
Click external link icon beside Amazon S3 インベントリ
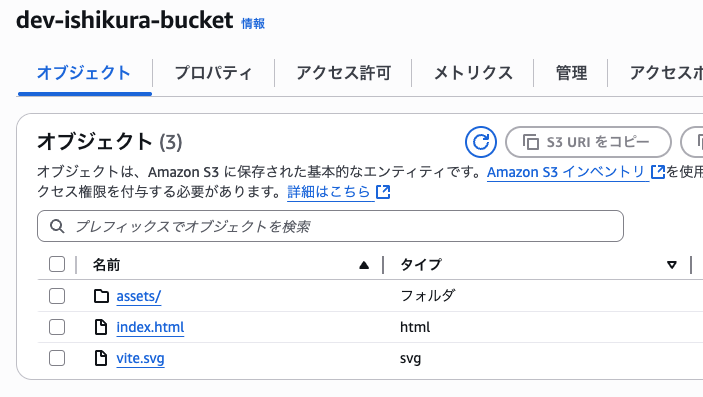pyautogui.click(x=658, y=172)
